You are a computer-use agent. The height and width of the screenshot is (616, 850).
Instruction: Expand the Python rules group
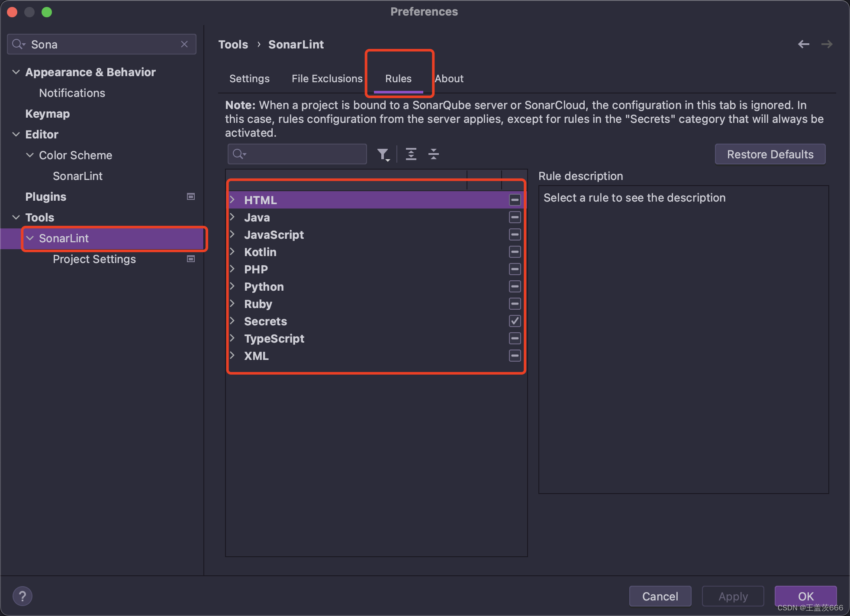coord(232,286)
